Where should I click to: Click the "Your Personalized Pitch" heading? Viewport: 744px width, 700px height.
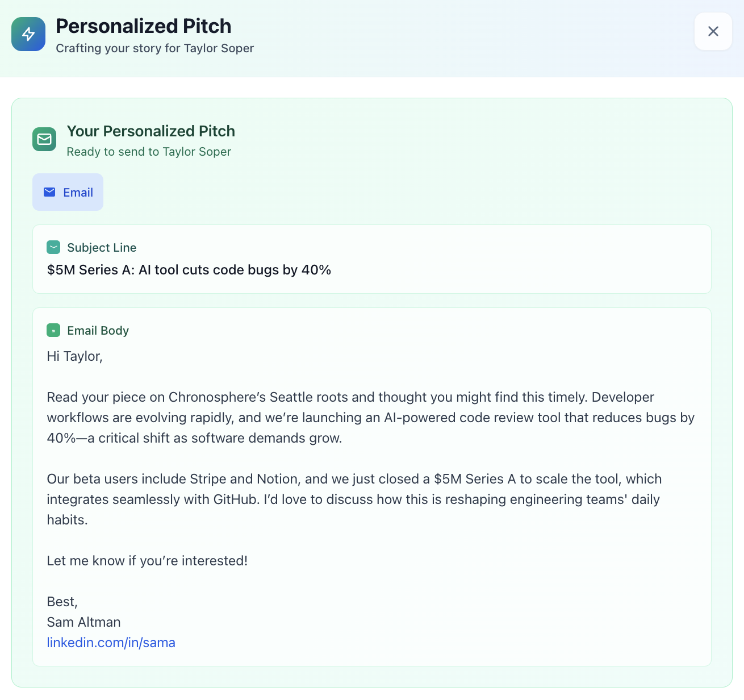click(151, 131)
